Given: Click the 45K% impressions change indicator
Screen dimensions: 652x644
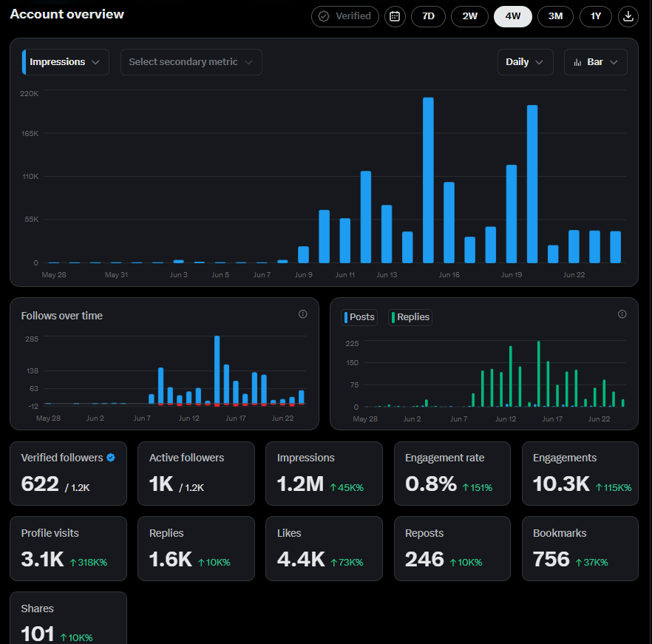Looking at the screenshot, I should click(x=347, y=487).
